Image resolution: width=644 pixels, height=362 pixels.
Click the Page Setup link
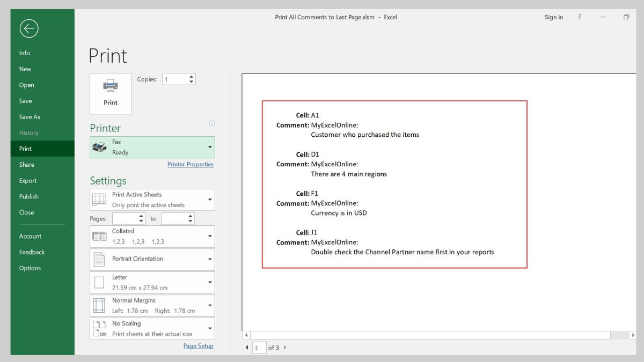198,346
